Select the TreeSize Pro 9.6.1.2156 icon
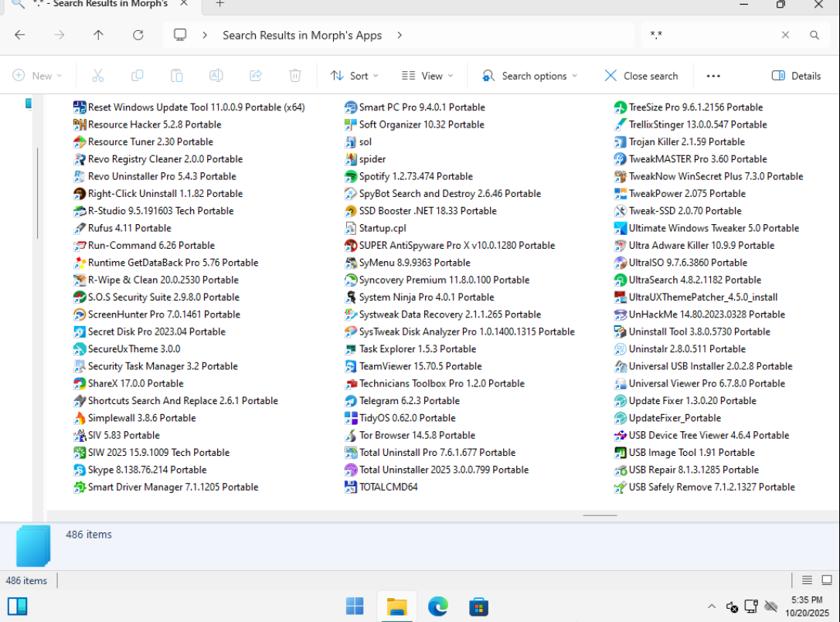This screenshot has height=622, width=840. tap(620, 107)
